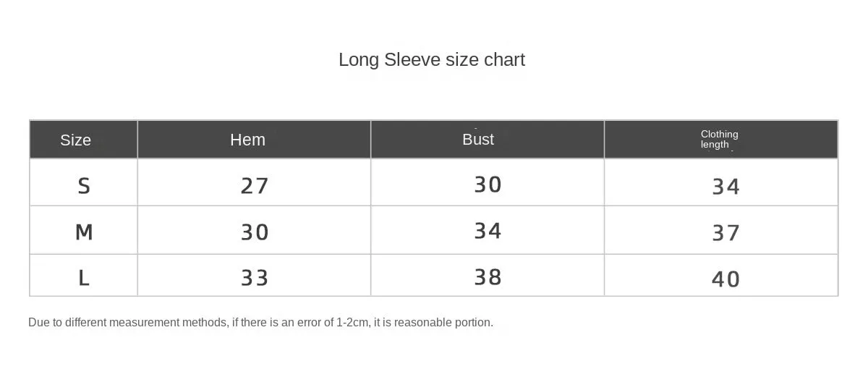Click Clothing length 40 for size L
The height and width of the screenshot is (377, 868).
pyautogui.click(x=726, y=279)
